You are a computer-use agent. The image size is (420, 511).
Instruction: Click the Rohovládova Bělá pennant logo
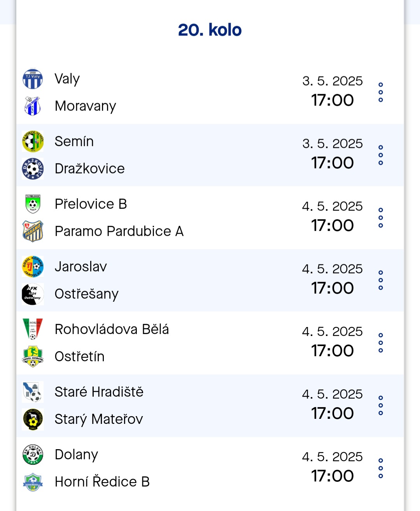click(x=33, y=329)
